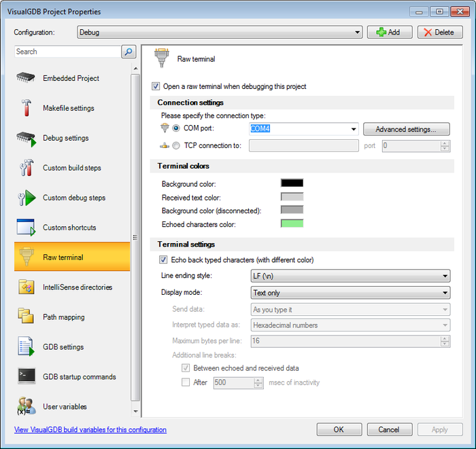This screenshot has width=476, height=449.
Task: Click the GDB settings document icon
Action: [x=26, y=346]
